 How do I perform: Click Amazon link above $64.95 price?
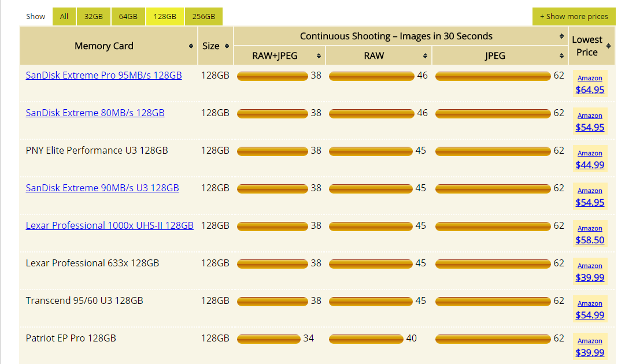pos(590,78)
